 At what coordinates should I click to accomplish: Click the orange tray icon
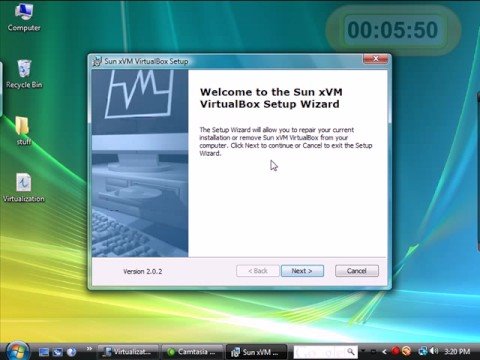tap(406, 351)
